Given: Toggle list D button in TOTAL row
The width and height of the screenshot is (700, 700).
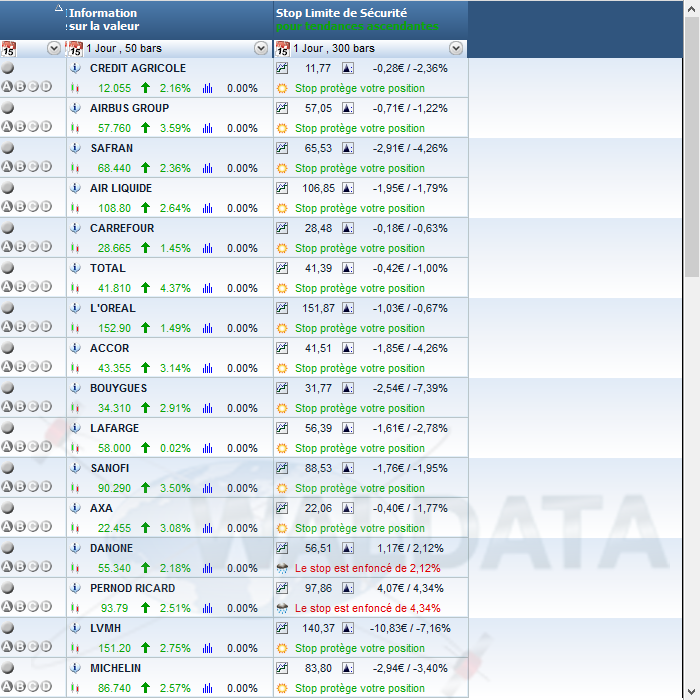Looking at the screenshot, I should [x=46, y=287].
